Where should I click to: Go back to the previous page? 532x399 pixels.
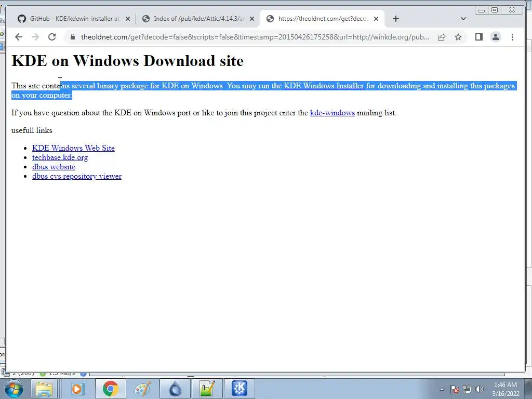pos(19,37)
